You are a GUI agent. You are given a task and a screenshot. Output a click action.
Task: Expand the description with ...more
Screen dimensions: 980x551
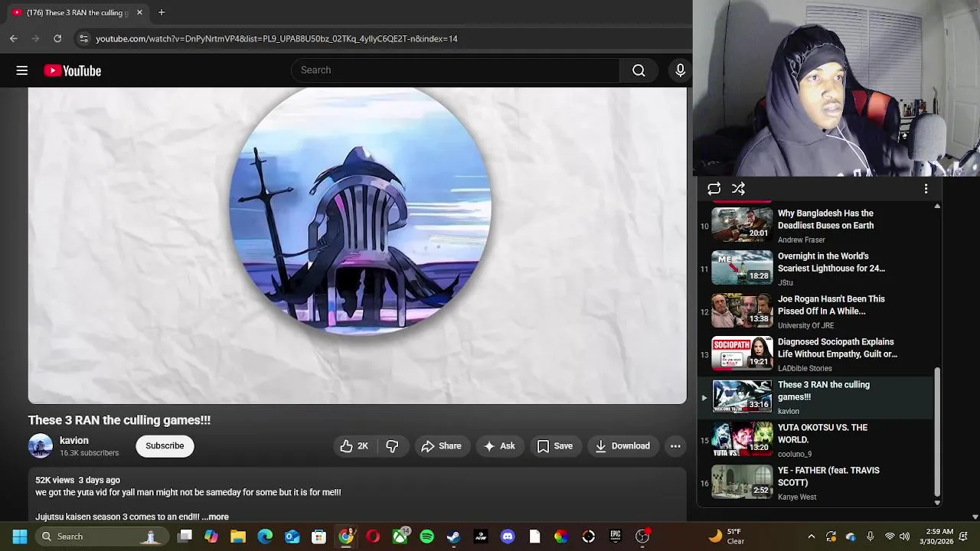pos(215,517)
